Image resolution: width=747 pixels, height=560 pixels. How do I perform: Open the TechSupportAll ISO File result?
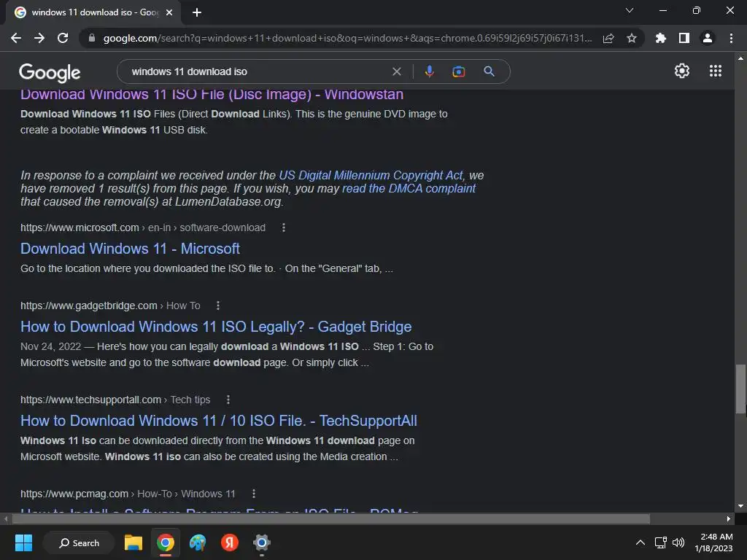click(x=219, y=421)
